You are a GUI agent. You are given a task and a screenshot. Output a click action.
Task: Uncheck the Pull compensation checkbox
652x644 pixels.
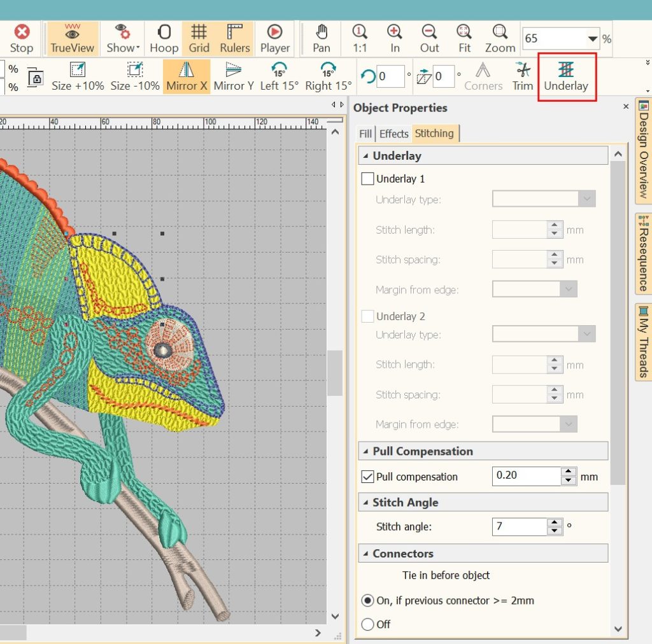pyautogui.click(x=367, y=477)
